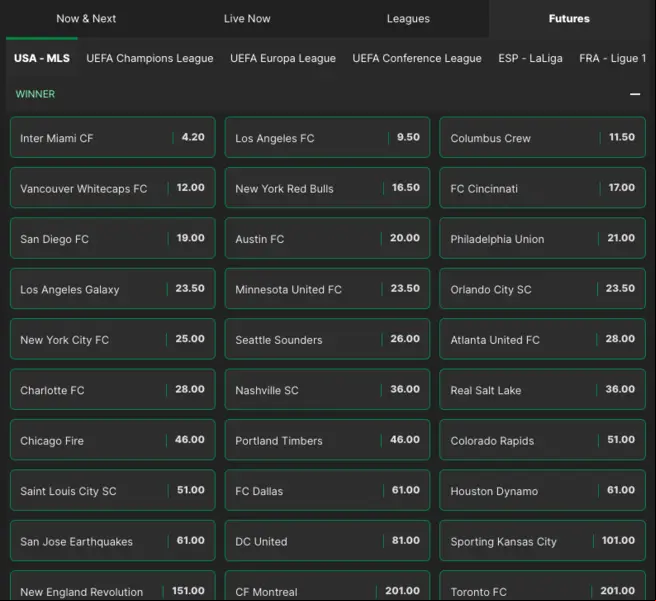The height and width of the screenshot is (601, 656).
Task: Collapse the WINNER market section
Action: pos(635,94)
